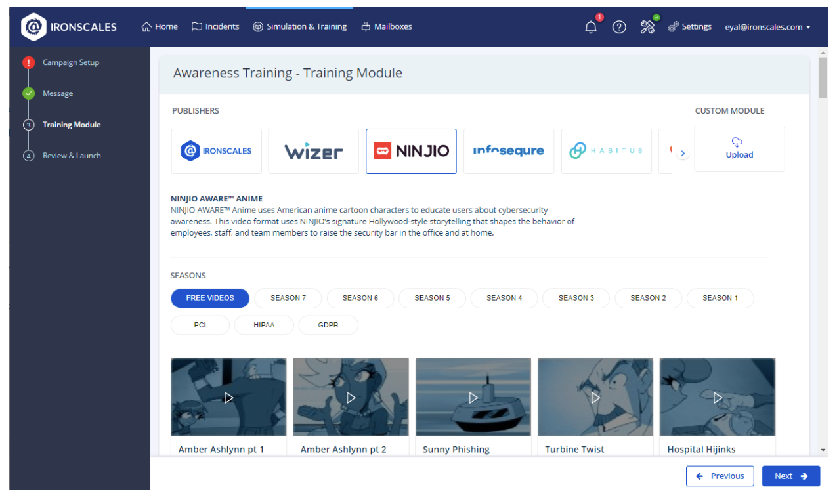839x504 pixels.
Task: Toggle the HIPAA filter pill
Action: coord(263,325)
